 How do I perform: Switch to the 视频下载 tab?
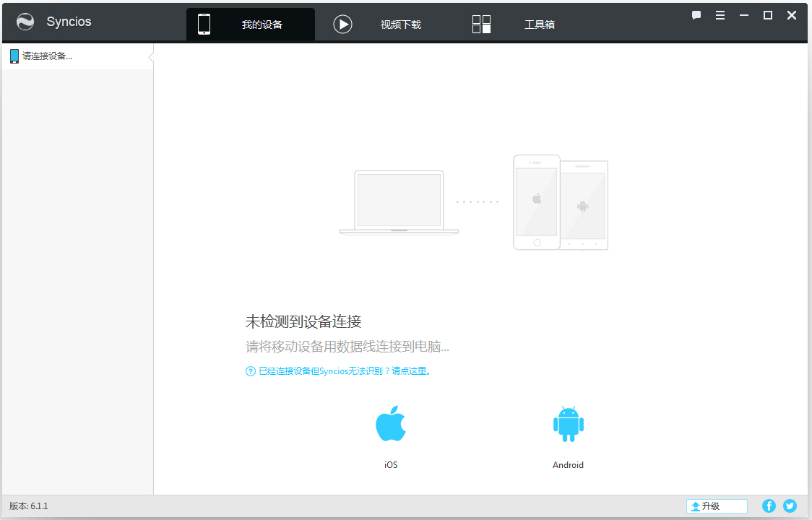coord(401,25)
